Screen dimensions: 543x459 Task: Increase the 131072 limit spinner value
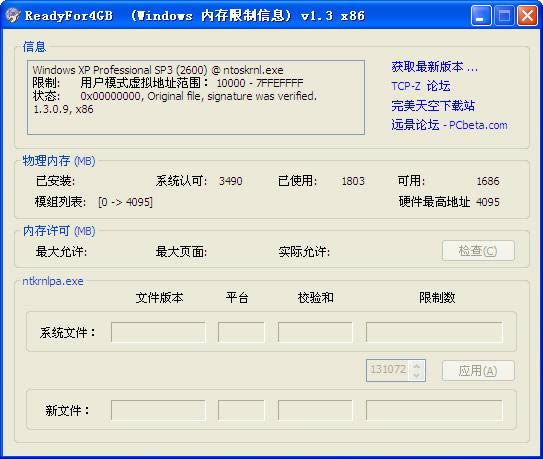click(417, 366)
